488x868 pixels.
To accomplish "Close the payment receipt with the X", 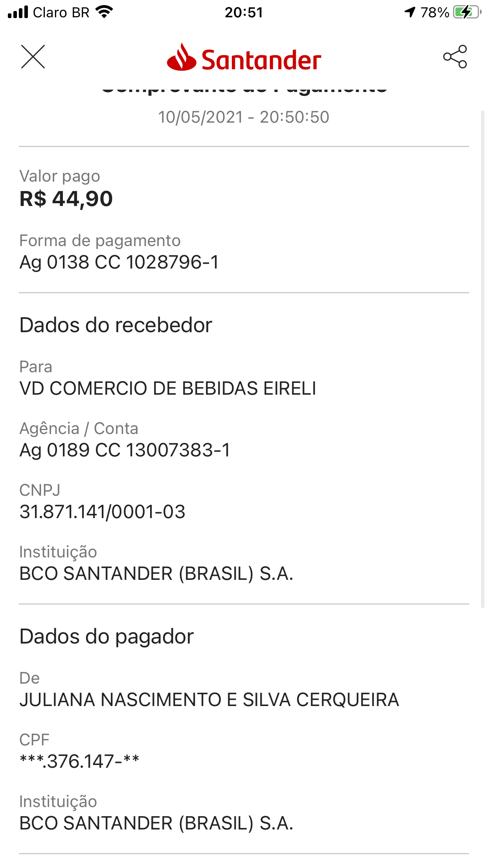I will pos(33,57).
